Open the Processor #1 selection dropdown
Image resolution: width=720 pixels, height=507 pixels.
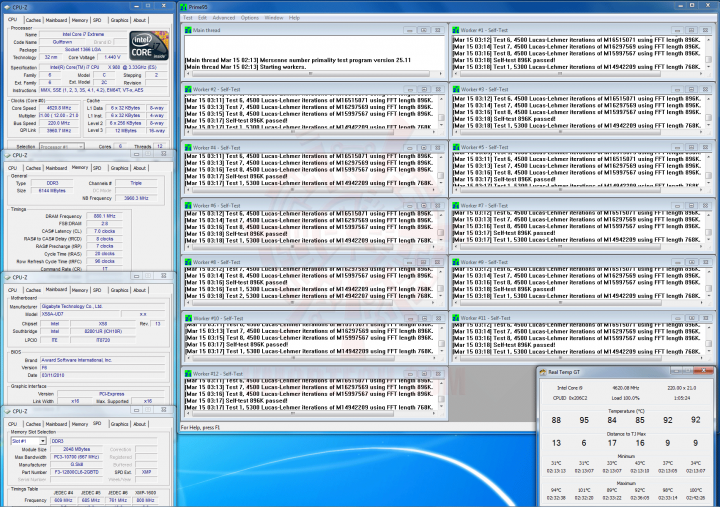click(x=81, y=146)
